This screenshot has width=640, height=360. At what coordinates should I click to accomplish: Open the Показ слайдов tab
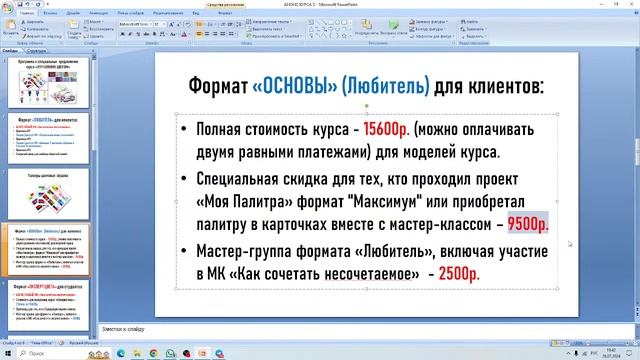pos(131,13)
